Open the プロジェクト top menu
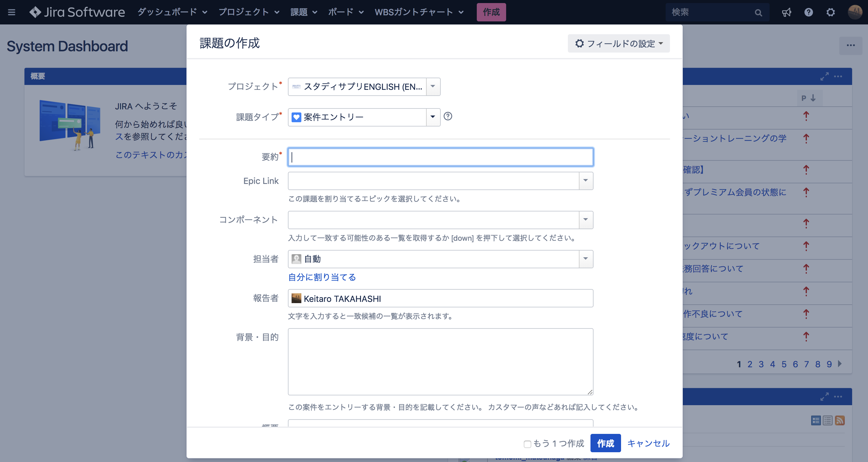The height and width of the screenshot is (462, 868). [x=249, y=12]
